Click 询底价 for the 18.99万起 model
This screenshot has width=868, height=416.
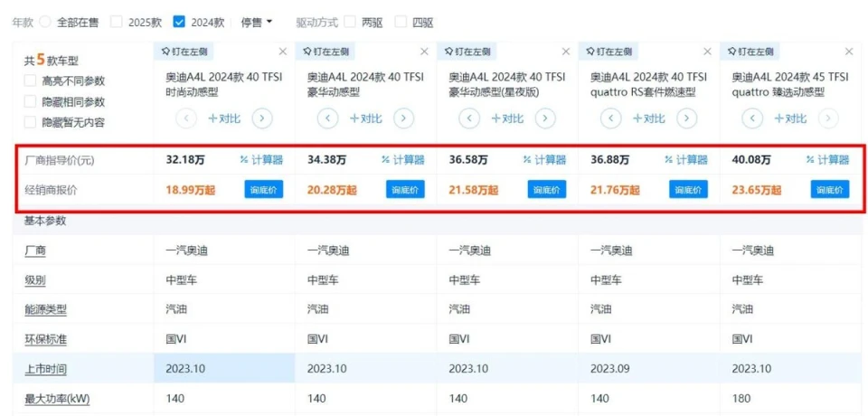click(264, 190)
